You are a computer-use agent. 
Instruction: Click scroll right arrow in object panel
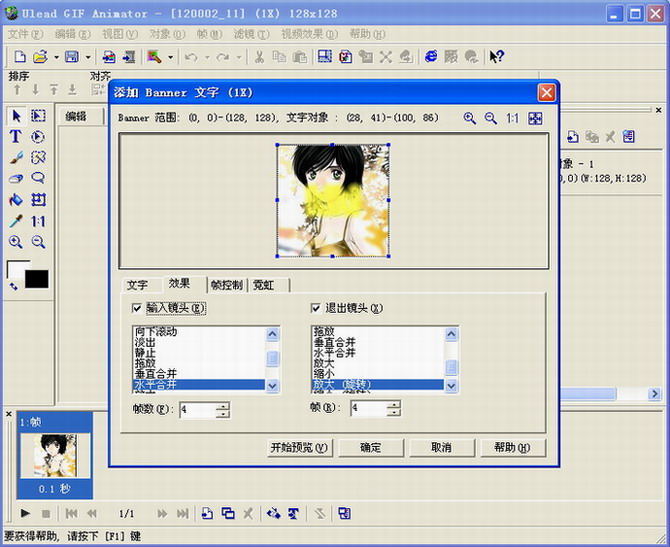point(654,394)
